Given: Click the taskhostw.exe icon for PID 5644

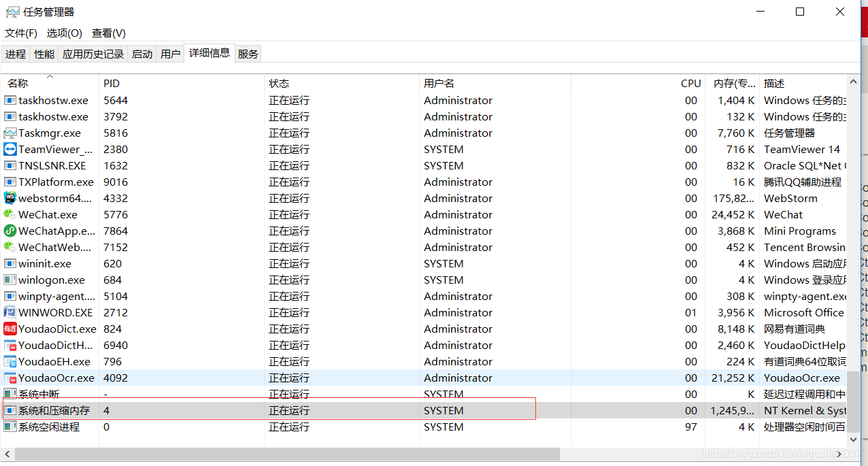Looking at the screenshot, I should (10, 100).
